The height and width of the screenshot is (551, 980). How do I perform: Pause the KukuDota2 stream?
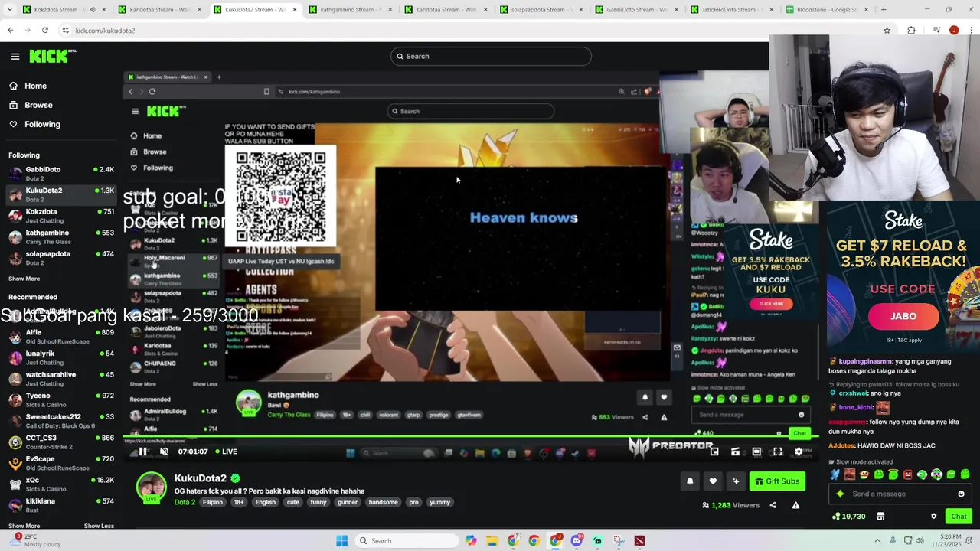point(142,452)
